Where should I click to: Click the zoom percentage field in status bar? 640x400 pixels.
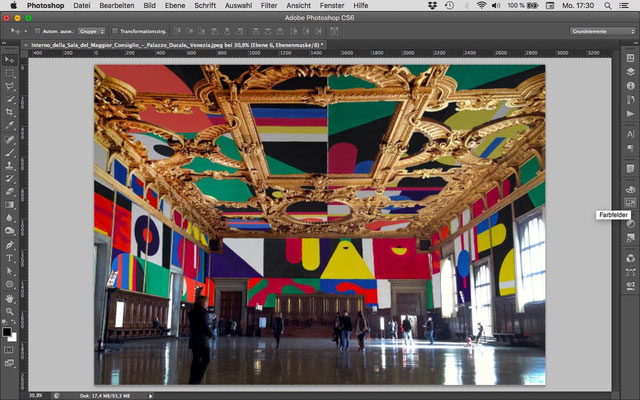[x=36, y=396]
